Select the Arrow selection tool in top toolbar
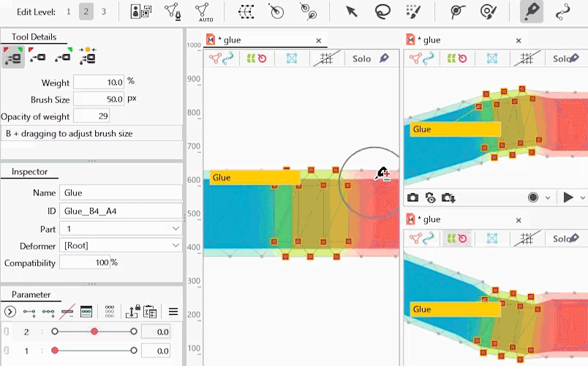 click(351, 12)
